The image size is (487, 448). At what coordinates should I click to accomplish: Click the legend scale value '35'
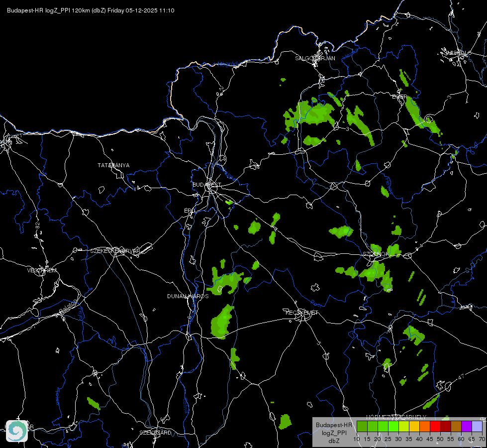click(x=409, y=439)
